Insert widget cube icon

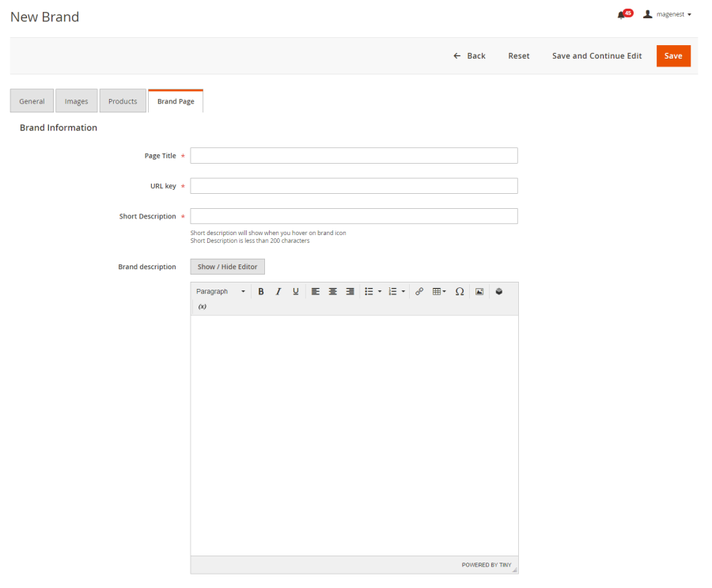click(x=499, y=292)
